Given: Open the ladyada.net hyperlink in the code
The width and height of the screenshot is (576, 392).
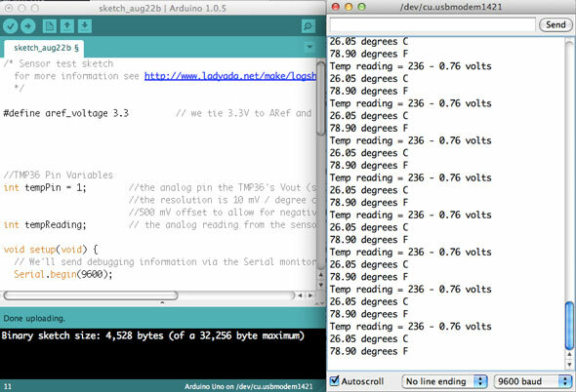Looking at the screenshot, I should point(230,76).
